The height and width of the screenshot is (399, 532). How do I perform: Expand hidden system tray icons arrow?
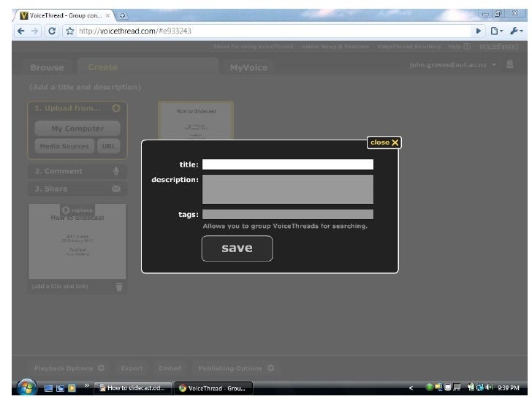click(x=411, y=388)
